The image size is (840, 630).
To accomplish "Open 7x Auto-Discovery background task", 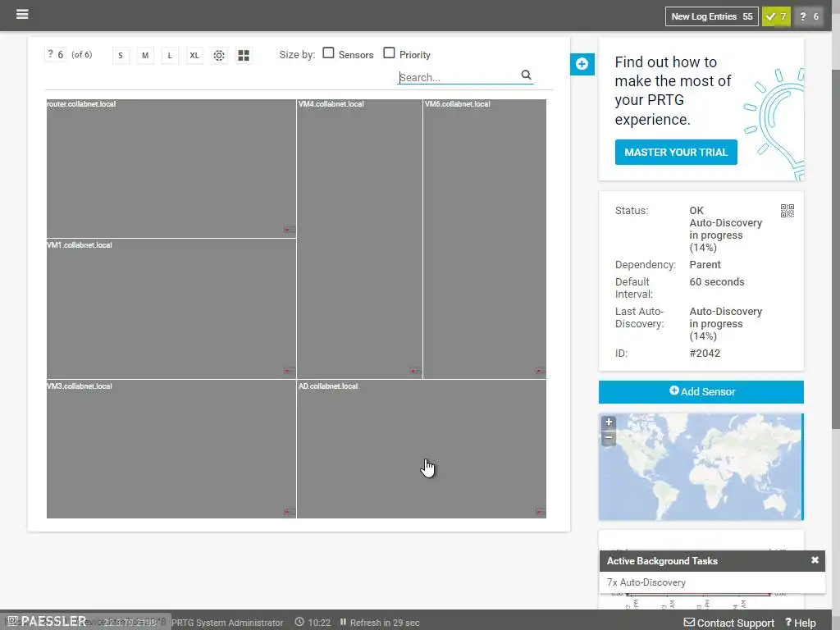I will (646, 582).
